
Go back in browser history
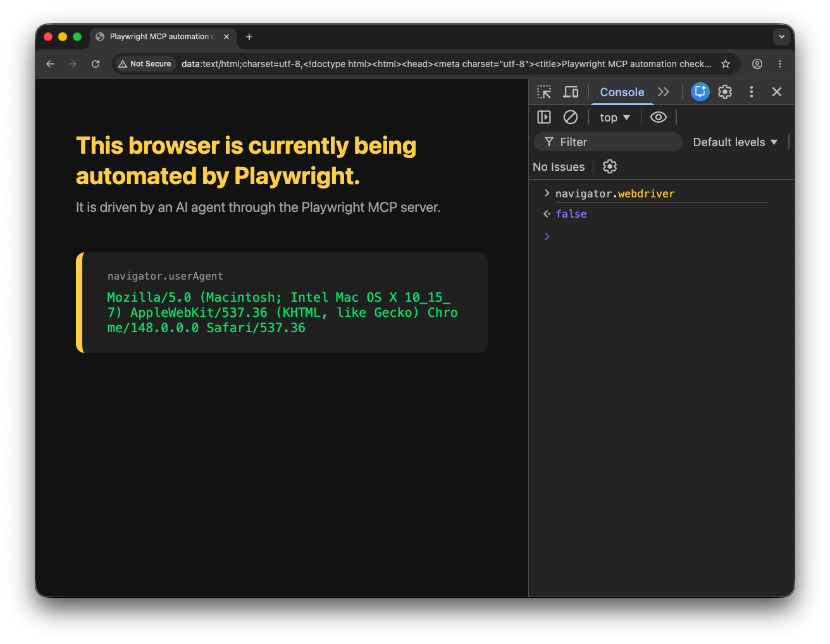tap(50, 64)
